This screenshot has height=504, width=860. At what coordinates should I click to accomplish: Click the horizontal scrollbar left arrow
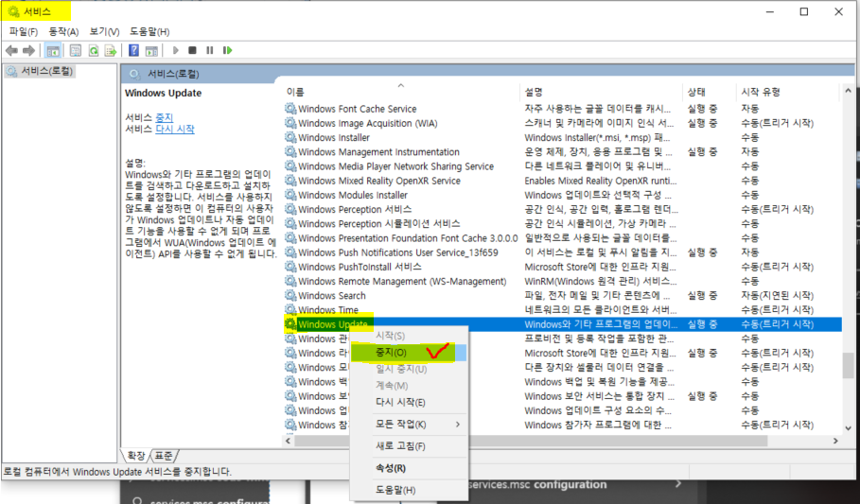[x=288, y=441]
